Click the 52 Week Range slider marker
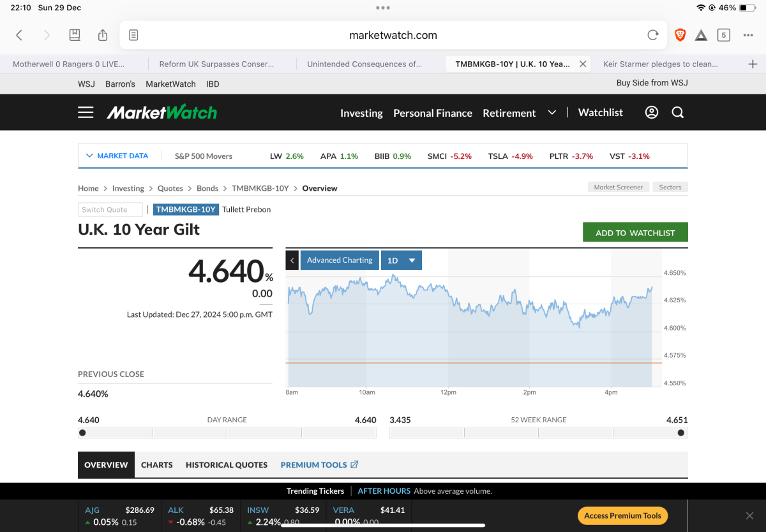 681,432
